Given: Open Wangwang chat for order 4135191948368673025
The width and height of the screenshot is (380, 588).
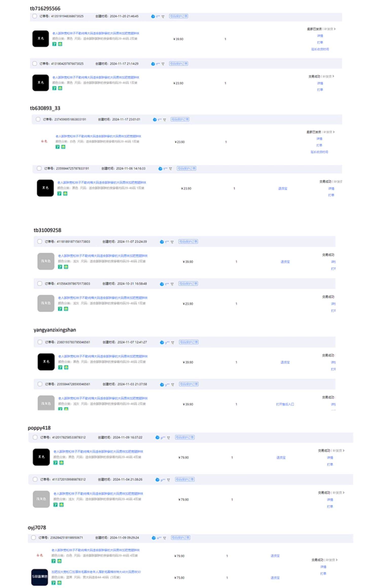Looking at the screenshot, I should pos(153,16).
